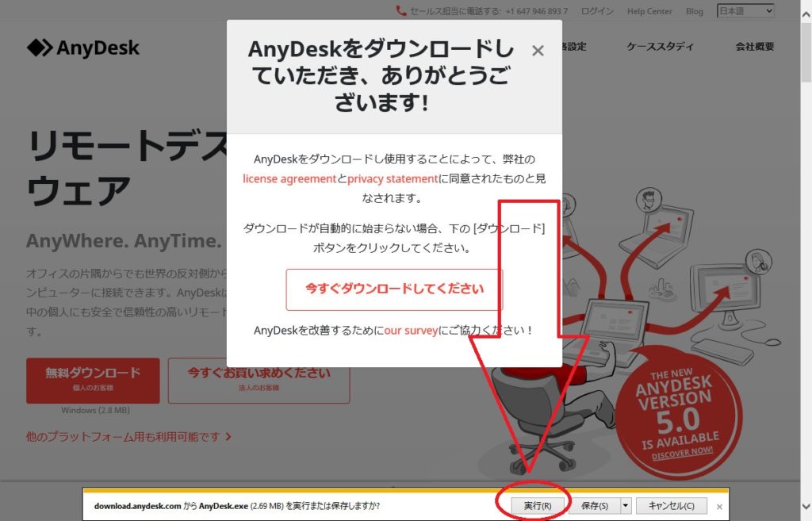812x521 pixels.
Task: Click the 実行(R) button in download bar
Action: click(x=538, y=505)
